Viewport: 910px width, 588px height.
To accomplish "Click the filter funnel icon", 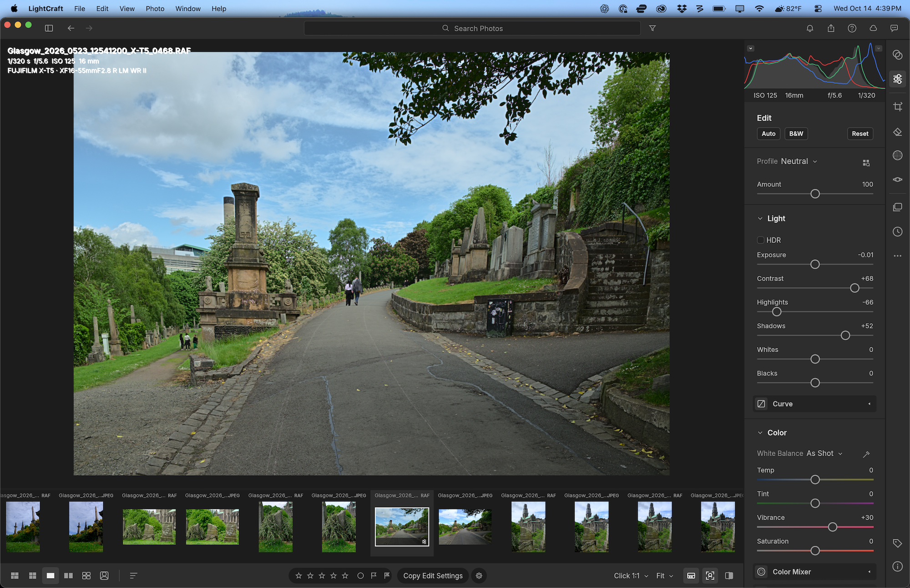I will pyautogui.click(x=652, y=28).
